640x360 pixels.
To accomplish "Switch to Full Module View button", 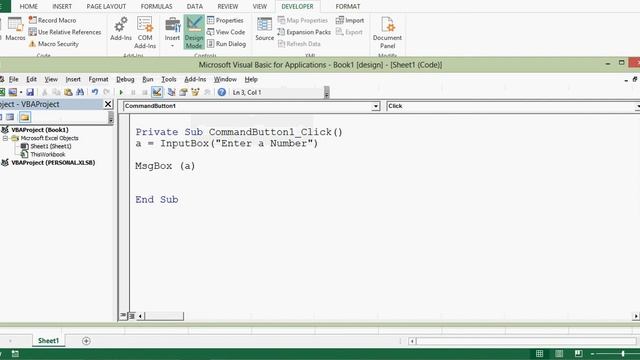I will click(132, 316).
